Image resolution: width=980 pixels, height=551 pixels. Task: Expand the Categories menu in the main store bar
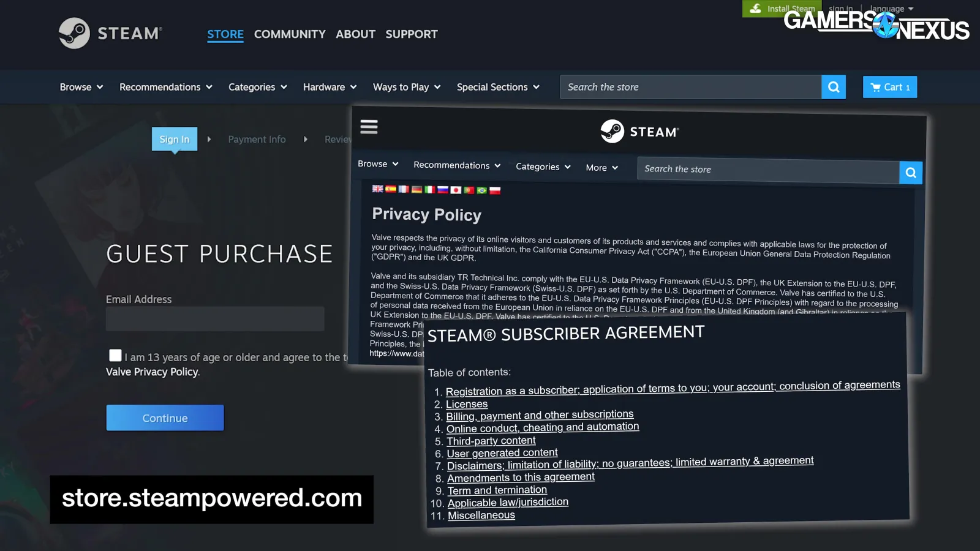258,87
